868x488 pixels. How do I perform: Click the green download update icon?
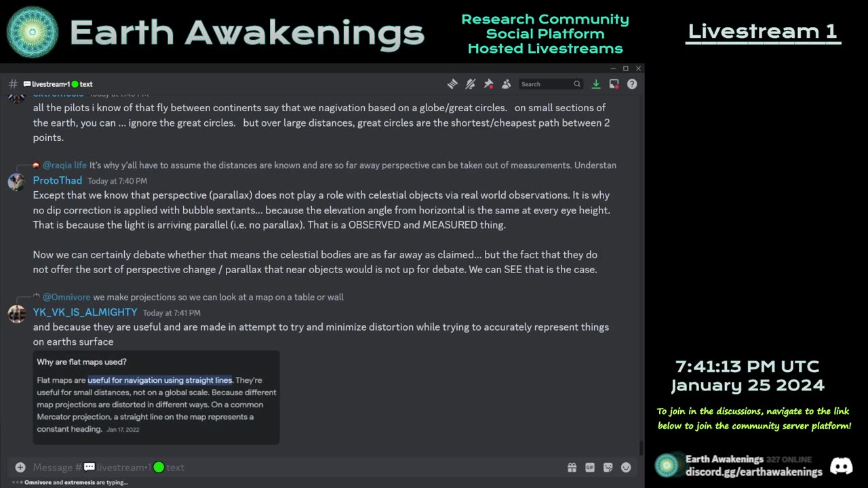(x=596, y=84)
